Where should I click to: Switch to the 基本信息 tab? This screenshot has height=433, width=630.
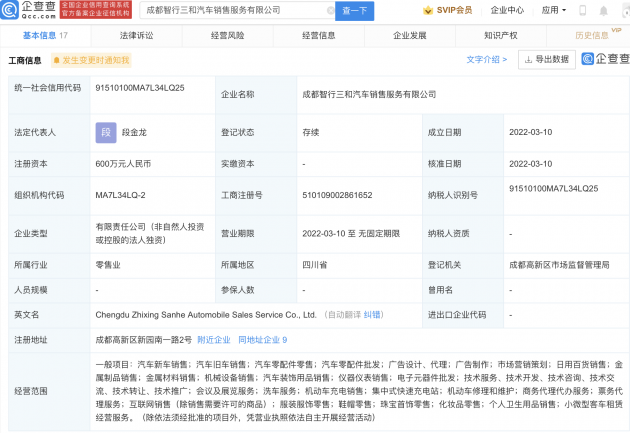point(45,35)
